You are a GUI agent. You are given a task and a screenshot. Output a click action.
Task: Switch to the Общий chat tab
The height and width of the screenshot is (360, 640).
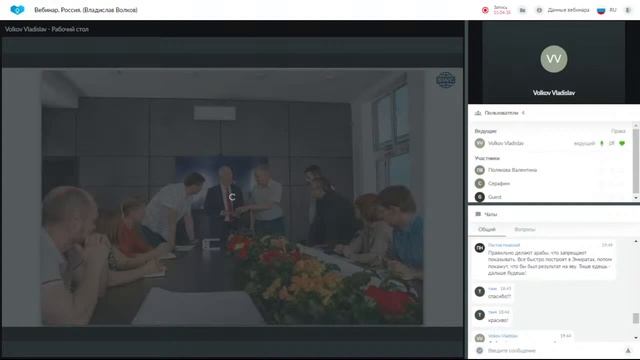[x=487, y=229]
